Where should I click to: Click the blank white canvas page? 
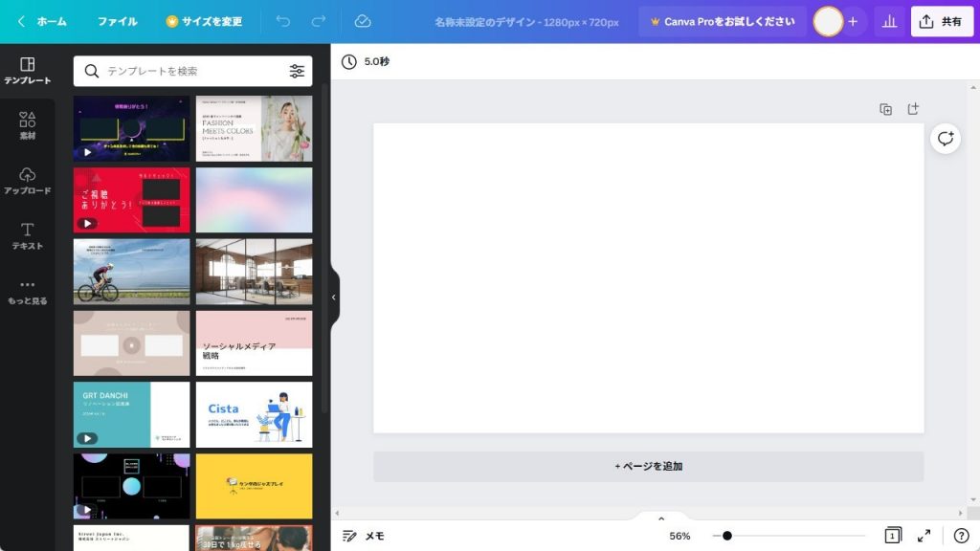(648, 278)
